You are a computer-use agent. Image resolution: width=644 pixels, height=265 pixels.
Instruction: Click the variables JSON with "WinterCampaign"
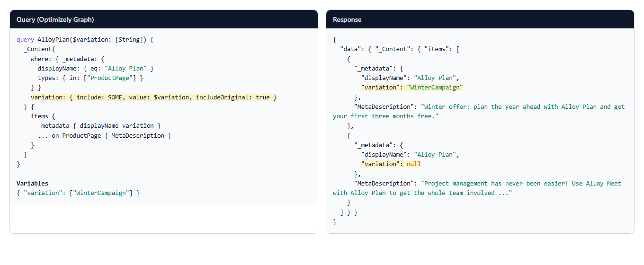click(78, 193)
